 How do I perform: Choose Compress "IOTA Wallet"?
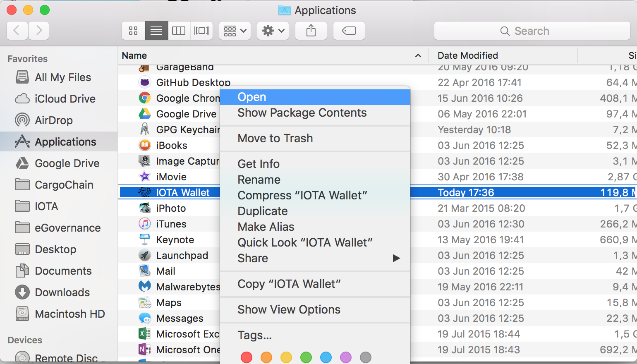315,196
